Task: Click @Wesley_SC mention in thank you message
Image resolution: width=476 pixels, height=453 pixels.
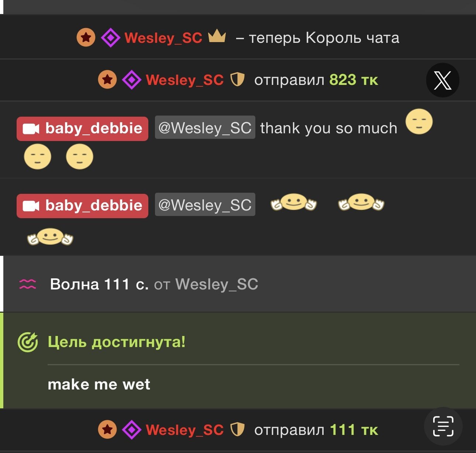Action: coord(205,127)
